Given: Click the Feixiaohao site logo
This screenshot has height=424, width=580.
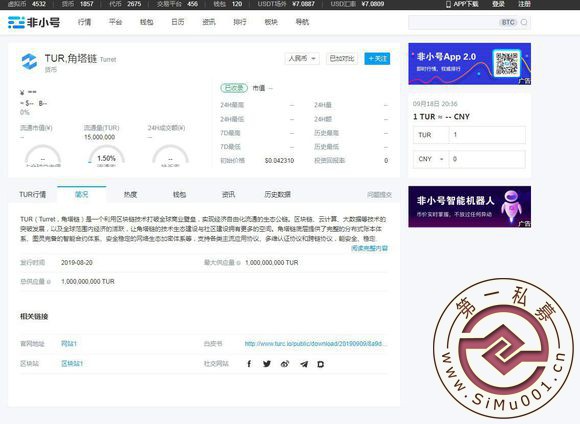Looking at the screenshot, I should click(x=34, y=22).
